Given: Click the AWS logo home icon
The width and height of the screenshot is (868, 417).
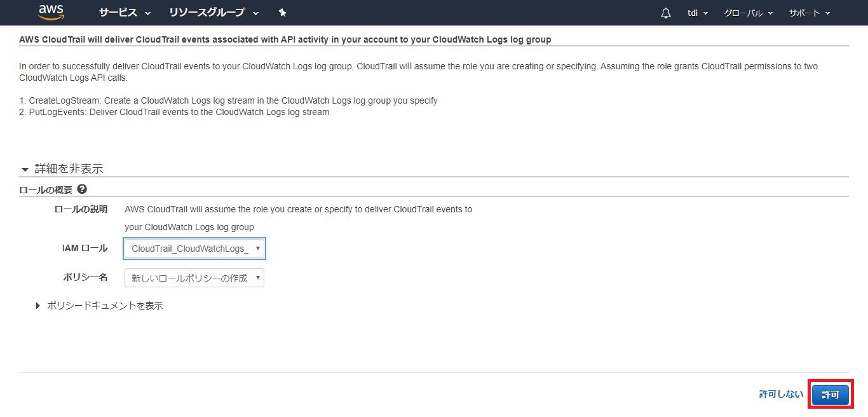Looking at the screenshot, I should (51, 12).
